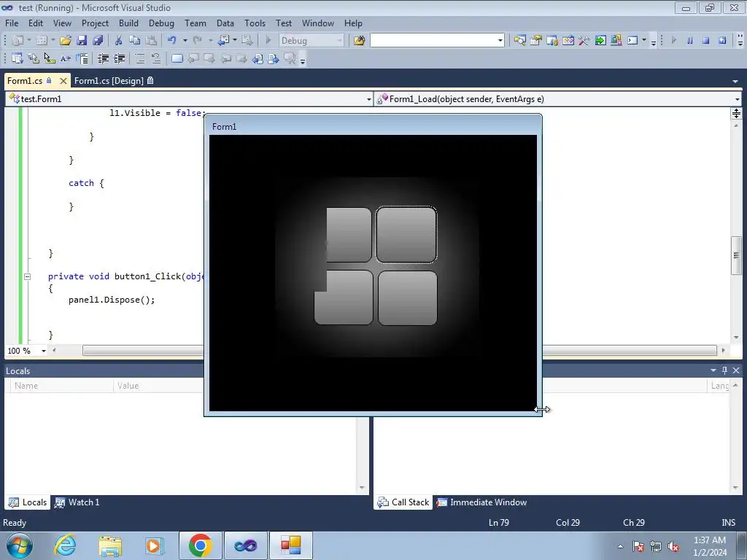Switch to Immediate Window tab
The width and height of the screenshot is (747, 560).
(x=481, y=502)
